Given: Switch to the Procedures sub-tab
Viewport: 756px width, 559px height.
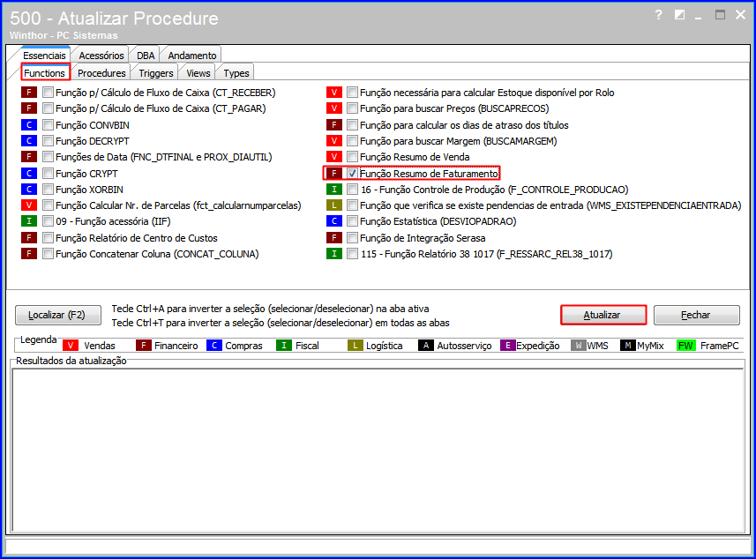Looking at the screenshot, I should coord(101,73).
